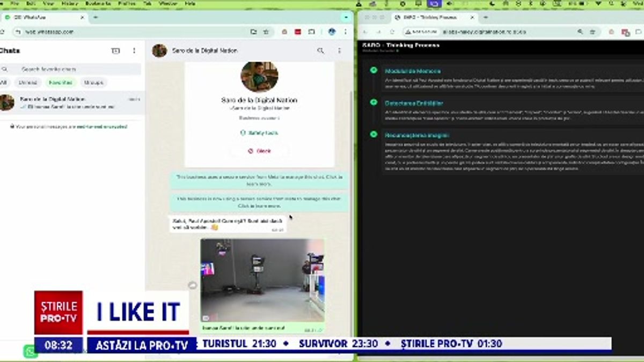Viewport: 644px width, 362px height.
Task: Click the Safety tools shield icon
Action: (x=243, y=133)
